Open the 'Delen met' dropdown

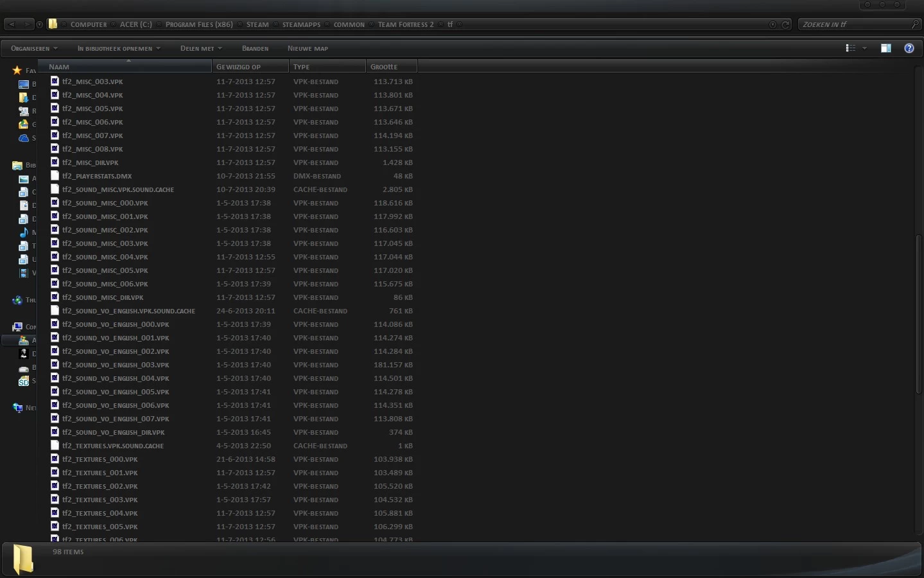pyautogui.click(x=201, y=48)
